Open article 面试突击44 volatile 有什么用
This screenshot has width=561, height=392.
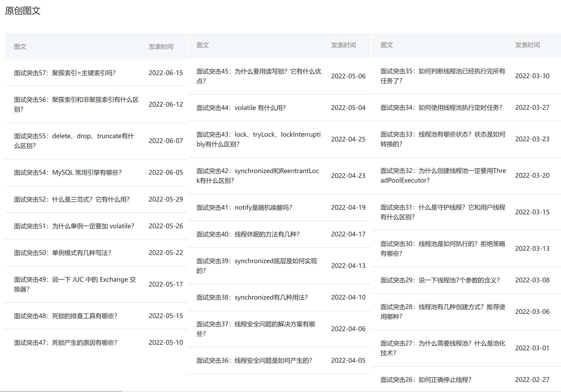pyautogui.click(x=241, y=108)
